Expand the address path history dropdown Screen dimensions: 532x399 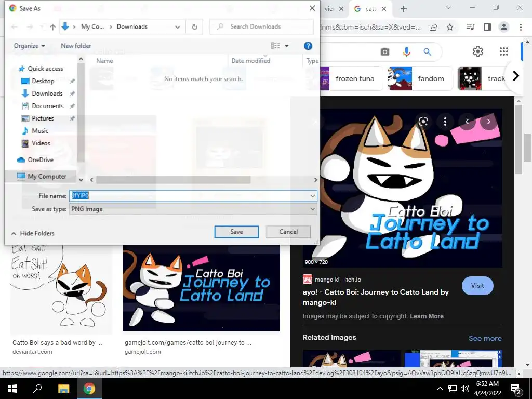[x=178, y=27]
